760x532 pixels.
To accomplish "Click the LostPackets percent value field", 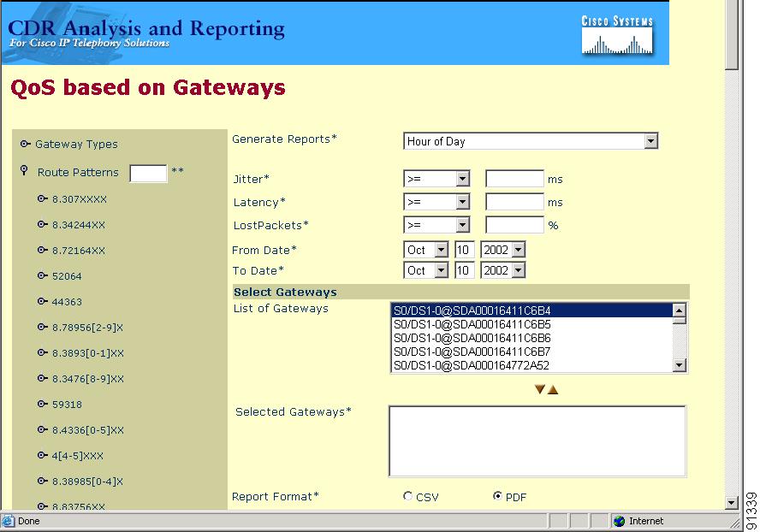I will pyautogui.click(x=514, y=225).
